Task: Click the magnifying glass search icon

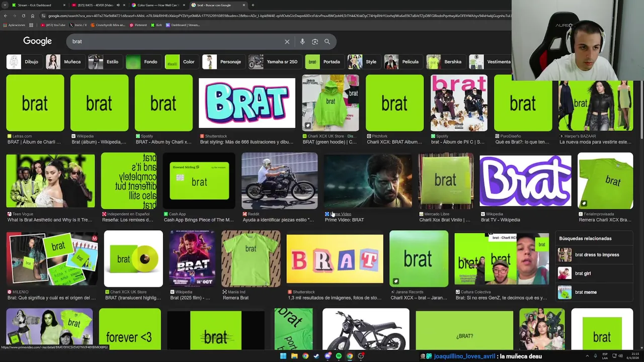Action: pyautogui.click(x=327, y=42)
